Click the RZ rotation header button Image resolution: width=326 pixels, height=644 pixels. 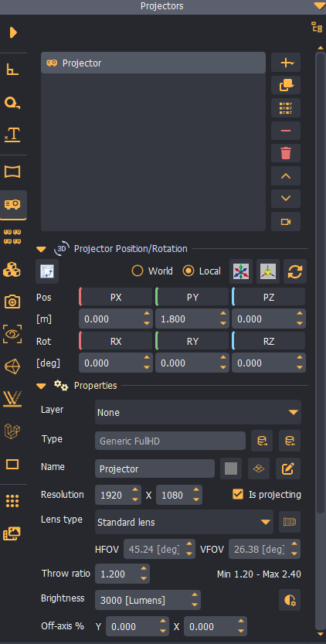pos(269,341)
